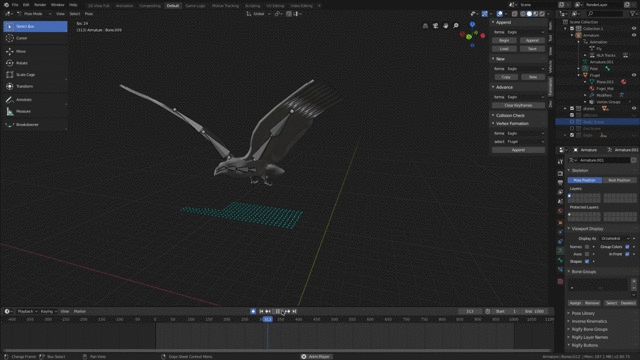Click the current frame marker 313
This screenshot has width=640, height=360.
click(x=267, y=319)
